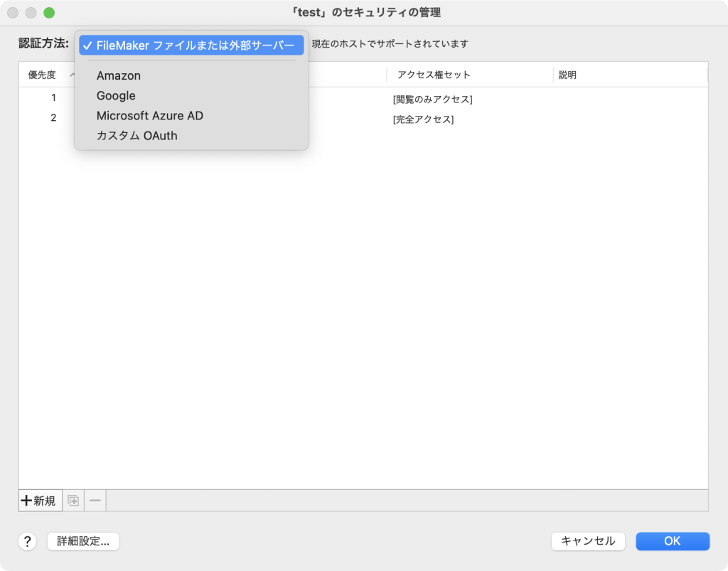
Task: Click the [完全アクセス] privilege set cell
Action: click(x=423, y=119)
